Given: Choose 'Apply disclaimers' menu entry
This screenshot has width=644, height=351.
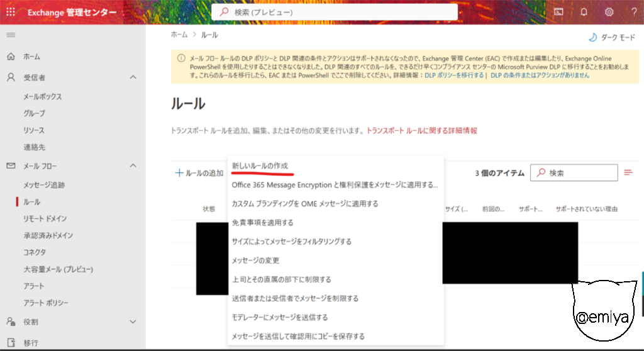Looking at the screenshot, I should [x=262, y=223].
